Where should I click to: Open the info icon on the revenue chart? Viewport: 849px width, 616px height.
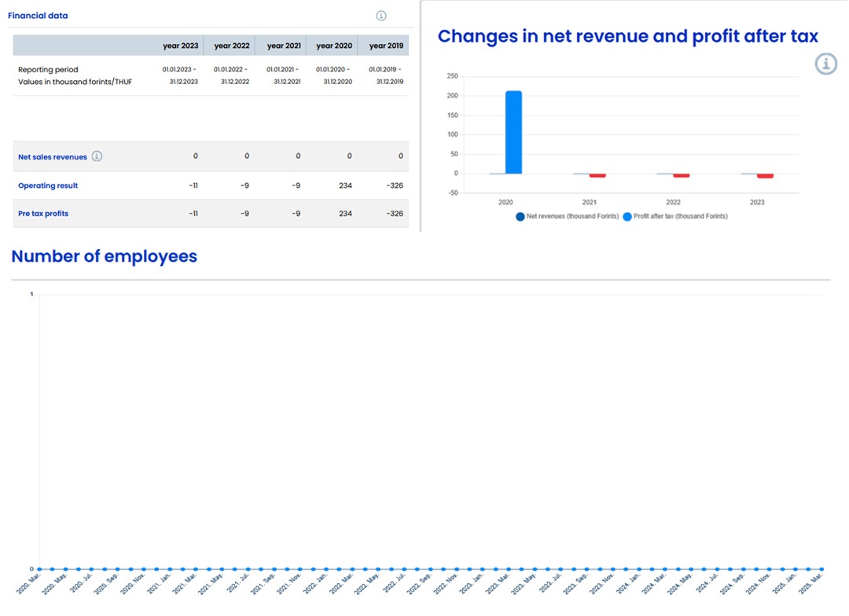(x=825, y=64)
